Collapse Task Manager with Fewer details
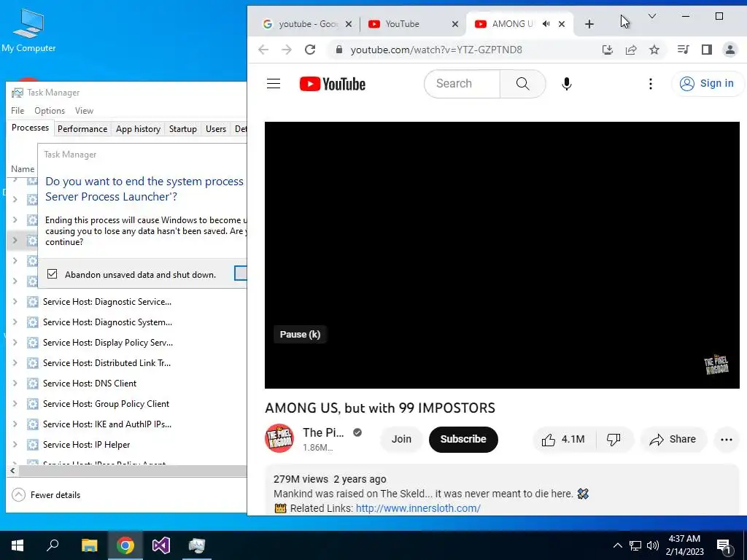 [46, 495]
